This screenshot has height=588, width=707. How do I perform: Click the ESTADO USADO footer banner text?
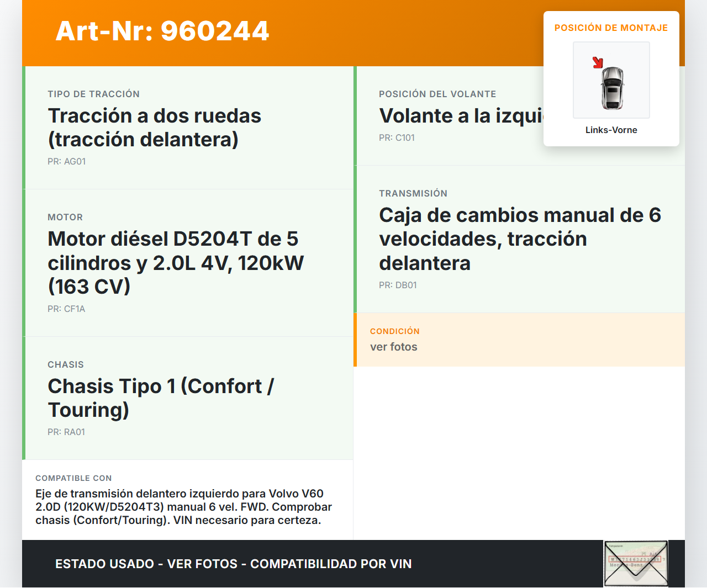click(x=233, y=564)
